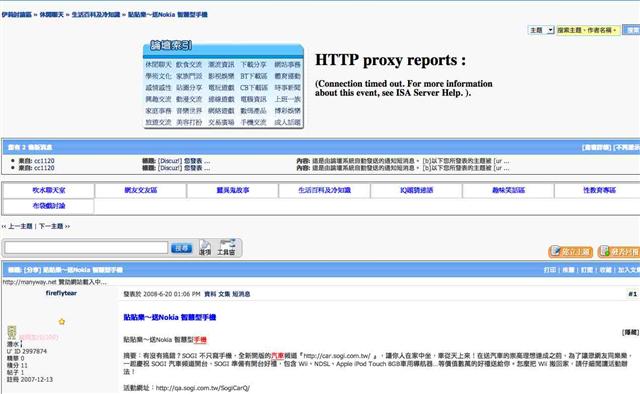Click the 論壇索引 panel header

coord(171,46)
